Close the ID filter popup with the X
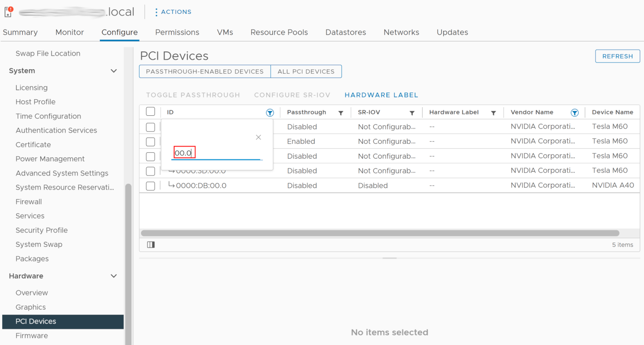Screen dimensions: 644x345 point(258,137)
